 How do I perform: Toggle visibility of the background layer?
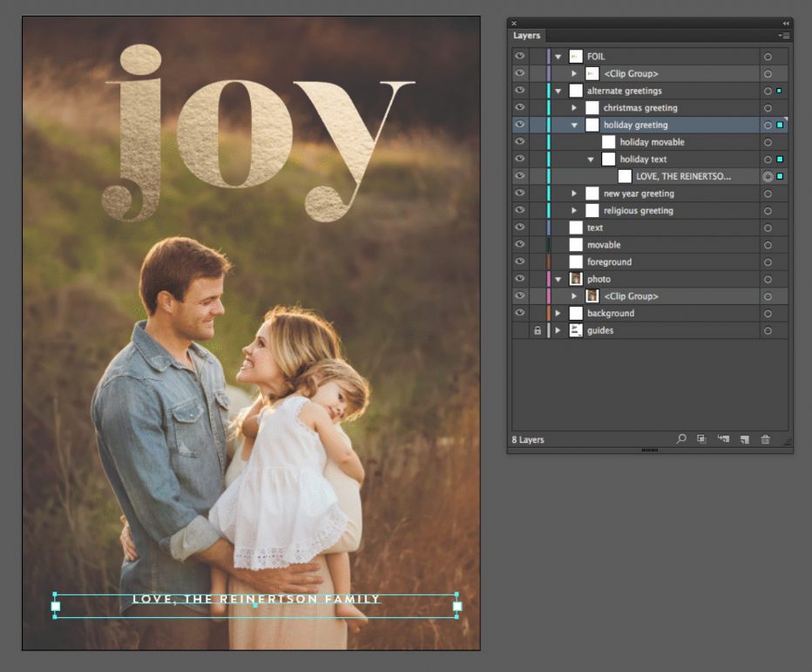(x=520, y=313)
